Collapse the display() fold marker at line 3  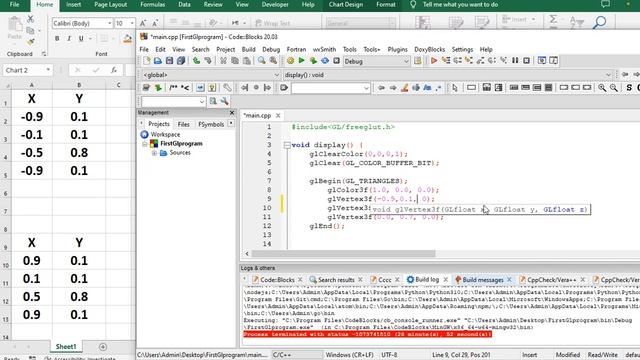click(x=287, y=145)
